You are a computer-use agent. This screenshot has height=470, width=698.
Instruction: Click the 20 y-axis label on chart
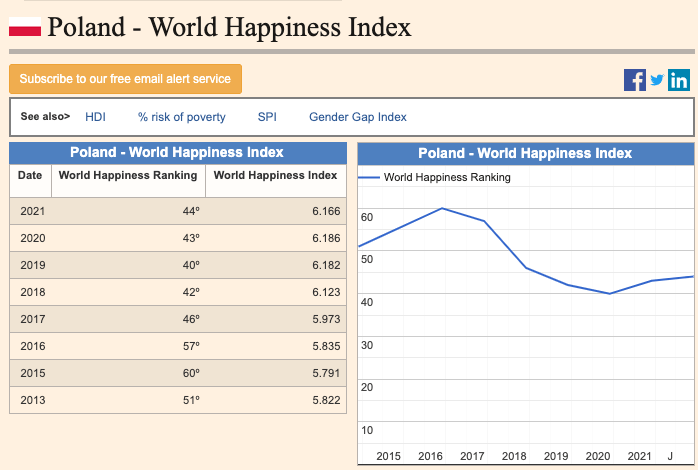pyautogui.click(x=367, y=387)
